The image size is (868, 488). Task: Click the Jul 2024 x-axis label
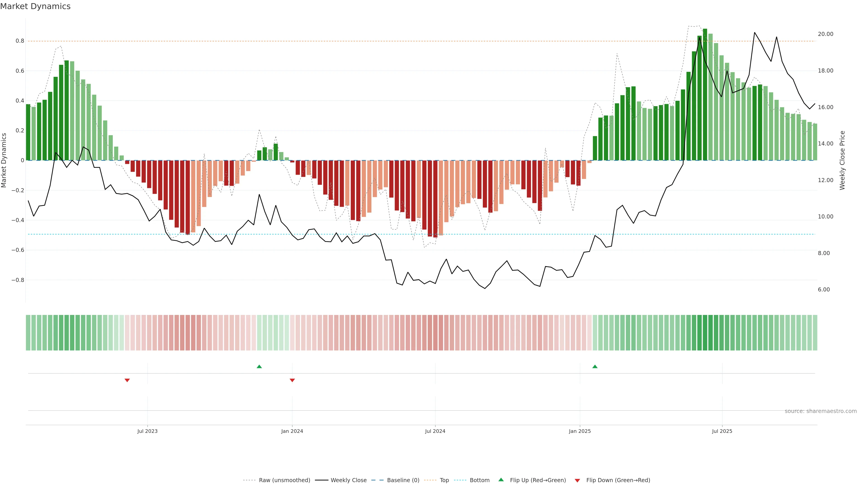pyautogui.click(x=435, y=431)
